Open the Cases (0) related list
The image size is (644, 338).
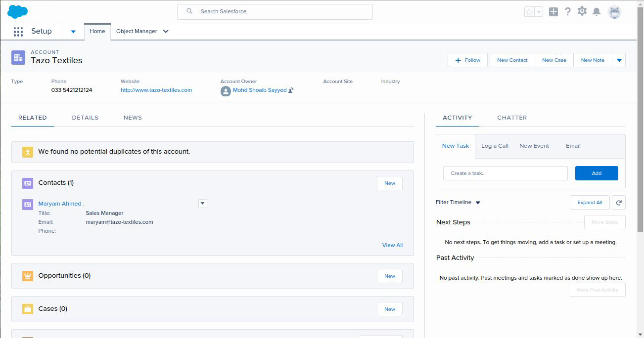52,309
